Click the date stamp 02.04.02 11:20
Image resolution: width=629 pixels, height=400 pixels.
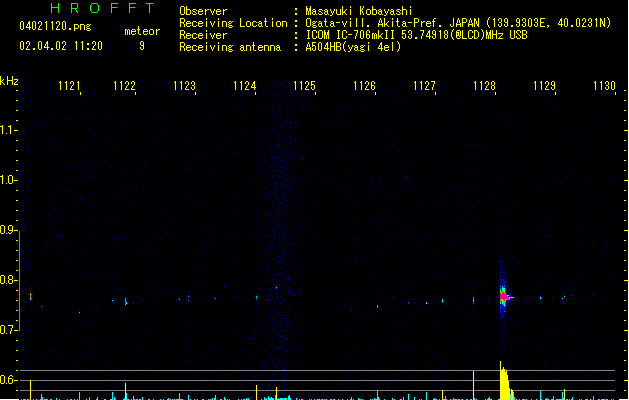pyautogui.click(x=61, y=46)
